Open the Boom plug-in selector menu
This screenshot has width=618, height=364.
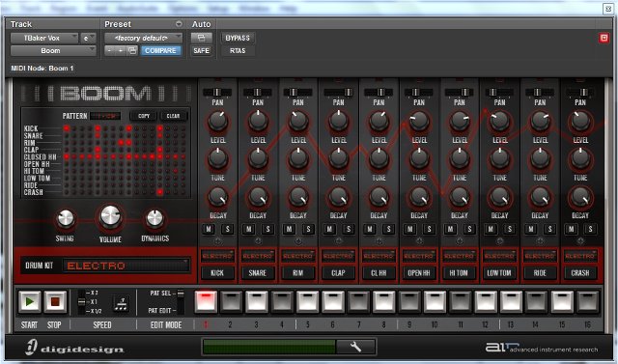(53, 51)
